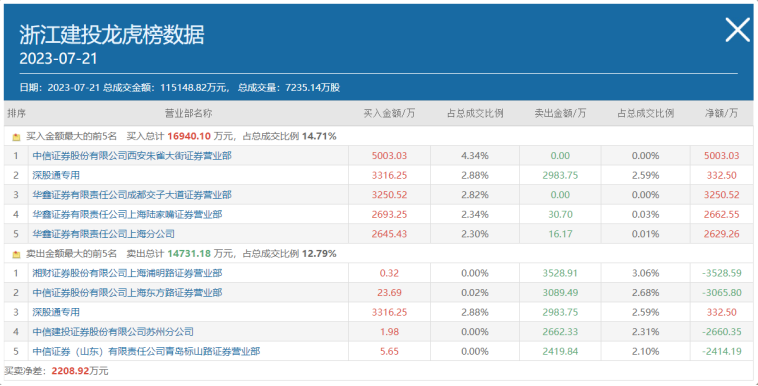This screenshot has width=758, height=386.
Task: Open 深股通专用 link in buy list
Action: click(x=56, y=175)
